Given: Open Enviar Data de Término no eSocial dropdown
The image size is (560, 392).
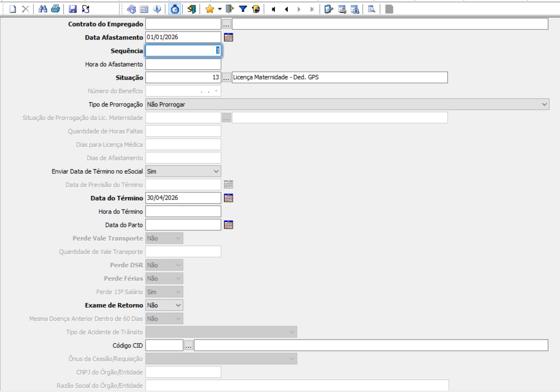Looking at the screenshot, I should pyautogui.click(x=216, y=171).
